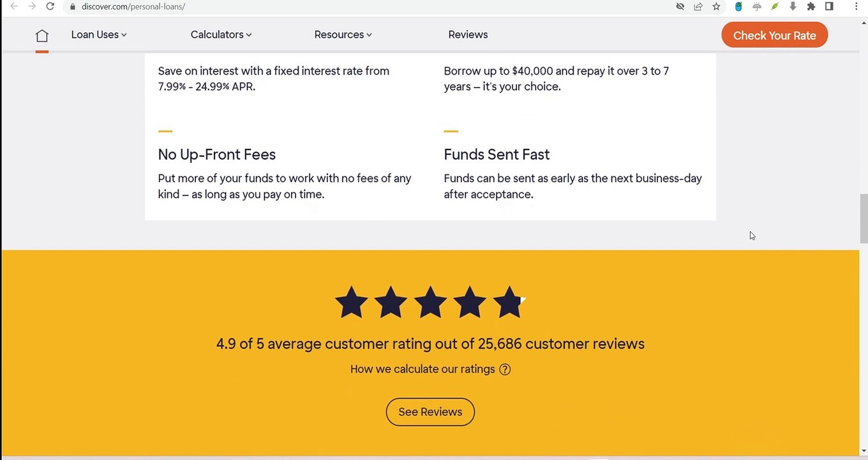The height and width of the screenshot is (460, 868).
Task: Open the Chrome extensions puzzle icon
Action: 811,6
